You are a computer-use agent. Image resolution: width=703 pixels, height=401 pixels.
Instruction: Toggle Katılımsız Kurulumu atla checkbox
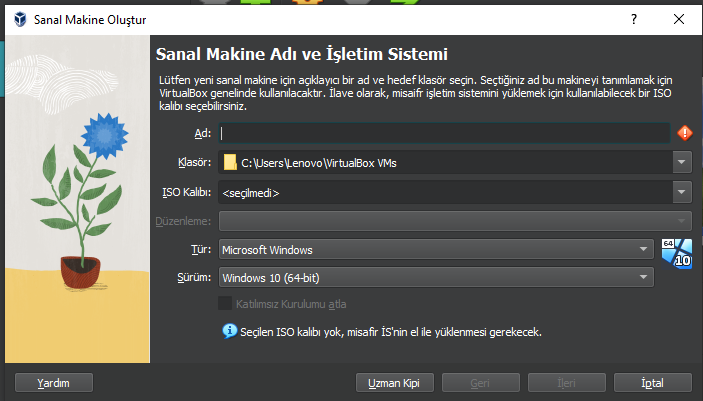[x=225, y=304]
